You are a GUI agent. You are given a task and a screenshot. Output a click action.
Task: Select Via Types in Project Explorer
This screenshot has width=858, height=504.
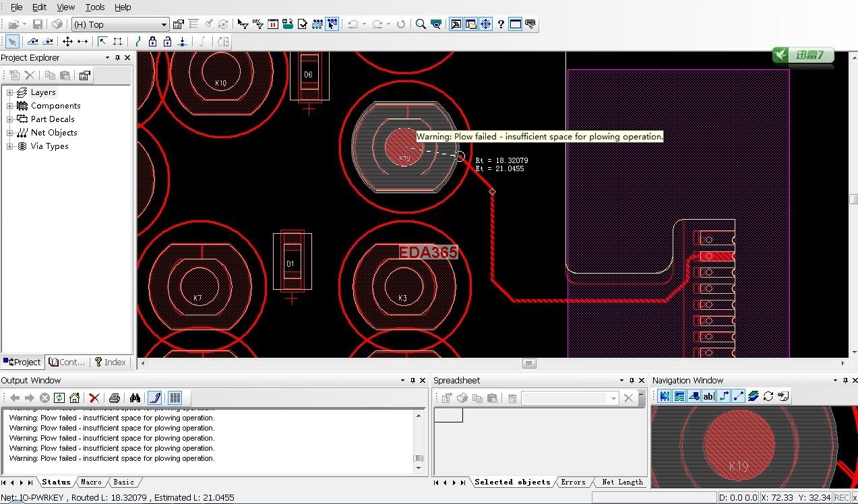coord(49,146)
